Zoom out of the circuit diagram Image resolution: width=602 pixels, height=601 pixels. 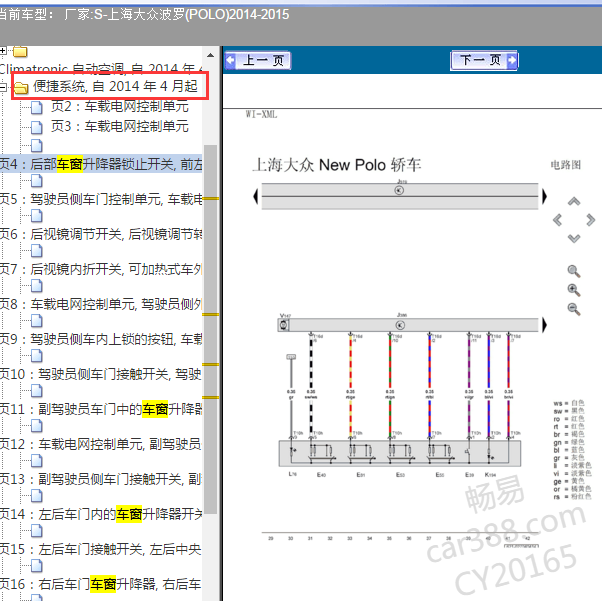pyautogui.click(x=574, y=309)
